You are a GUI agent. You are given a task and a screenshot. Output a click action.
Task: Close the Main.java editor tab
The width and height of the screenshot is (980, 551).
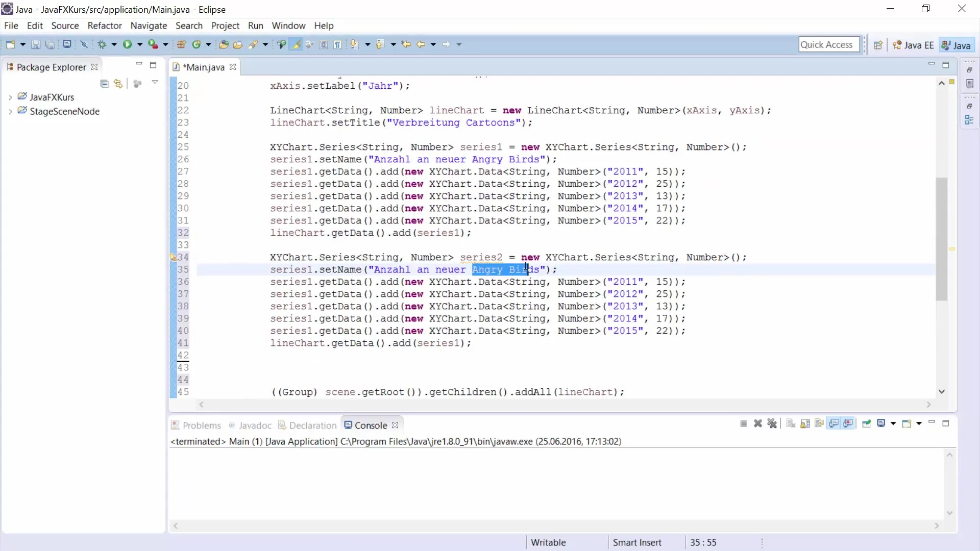pyautogui.click(x=233, y=67)
